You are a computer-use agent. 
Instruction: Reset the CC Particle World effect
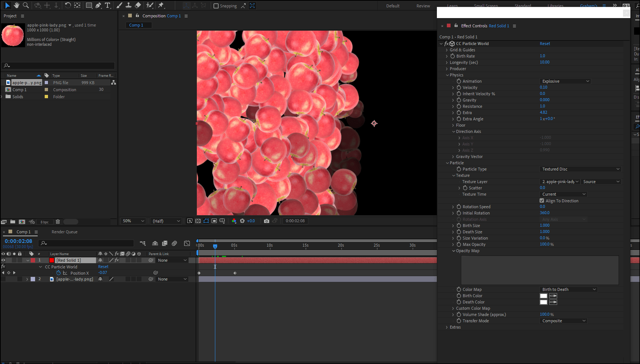pyautogui.click(x=545, y=43)
